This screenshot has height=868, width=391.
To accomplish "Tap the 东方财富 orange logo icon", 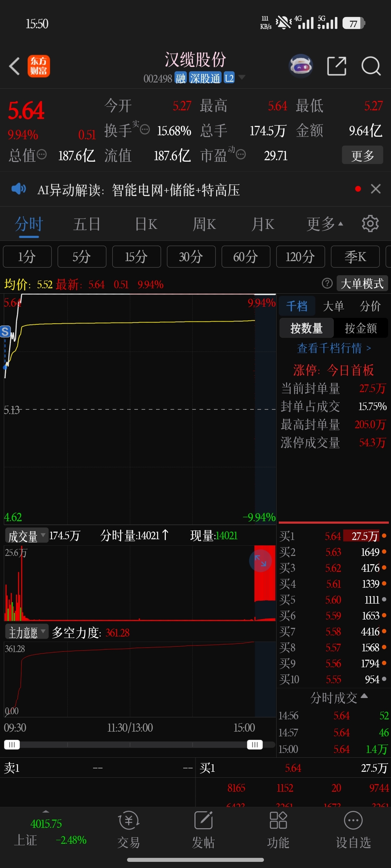I will (x=39, y=66).
